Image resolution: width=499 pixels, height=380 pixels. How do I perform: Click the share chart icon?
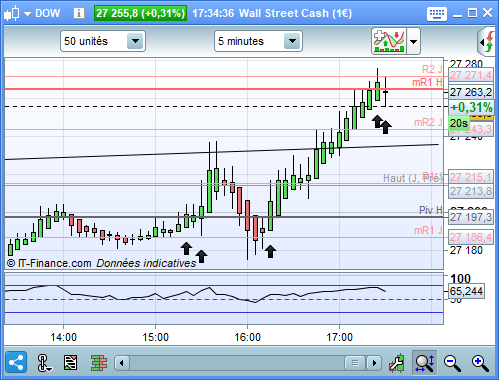click(16, 362)
